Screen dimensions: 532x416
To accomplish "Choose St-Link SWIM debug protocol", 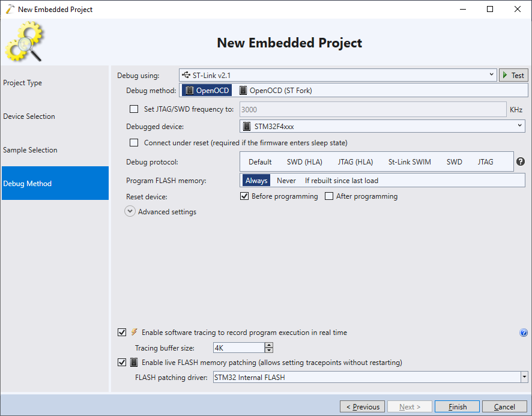I will [x=410, y=162].
